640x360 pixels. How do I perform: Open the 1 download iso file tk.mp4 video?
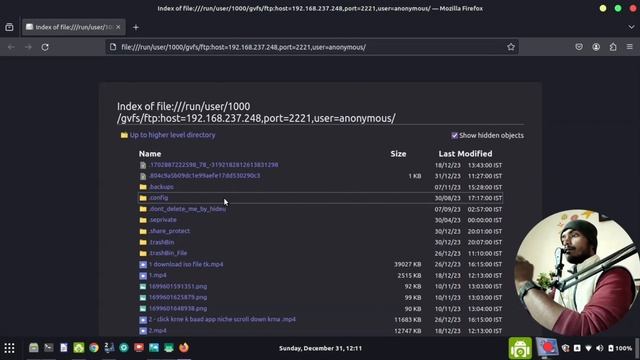tap(186, 264)
